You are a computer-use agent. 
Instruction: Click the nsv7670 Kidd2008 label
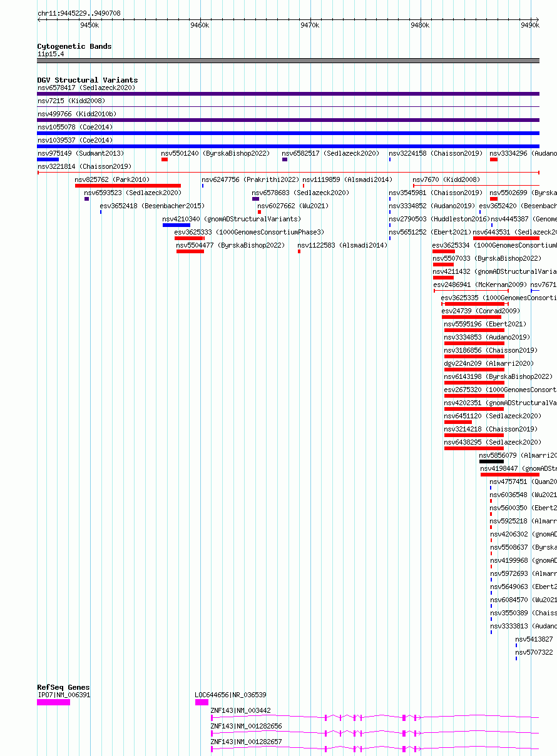(446, 179)
